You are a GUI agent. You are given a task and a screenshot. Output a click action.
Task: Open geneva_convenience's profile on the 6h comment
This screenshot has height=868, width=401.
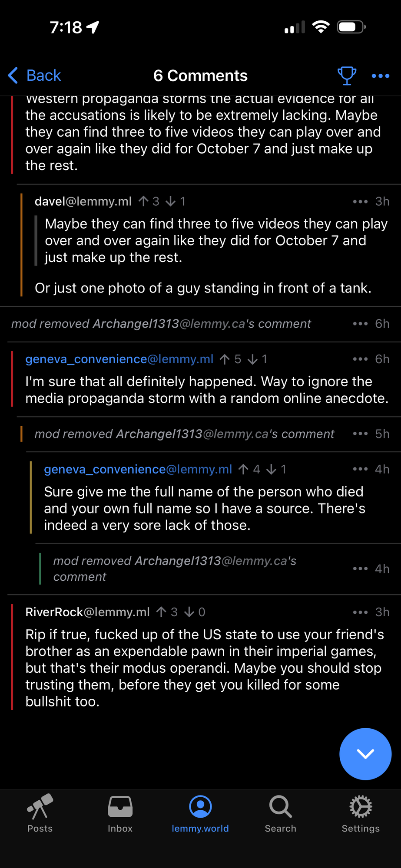point(119,359)
